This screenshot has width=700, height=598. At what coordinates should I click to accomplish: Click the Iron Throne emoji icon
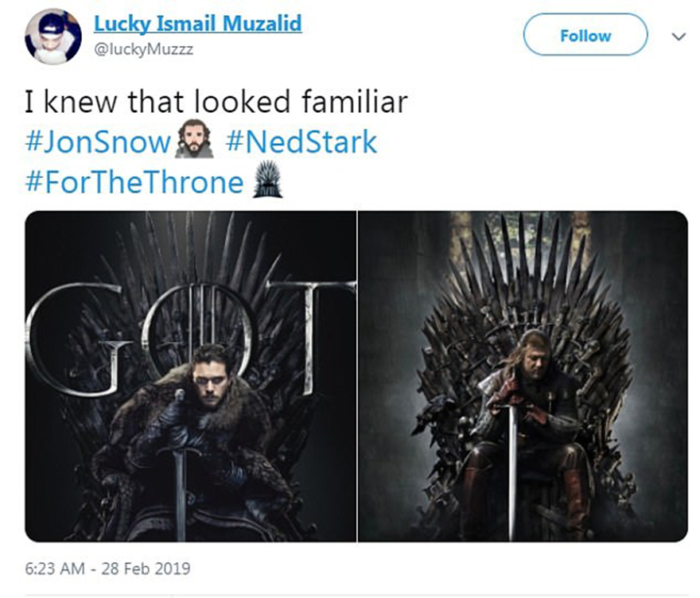pyautogui.click(x=266, y=182)
